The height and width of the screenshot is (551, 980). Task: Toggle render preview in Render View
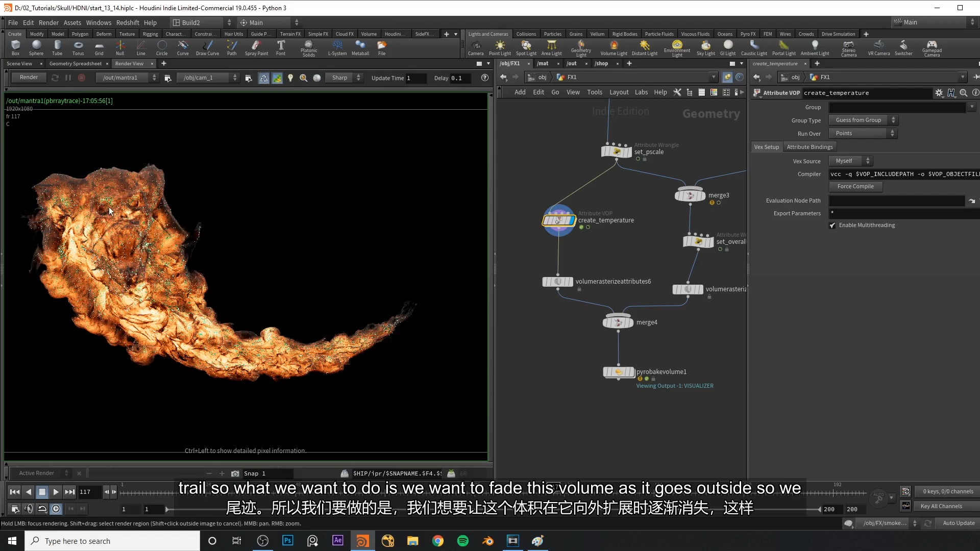pyautogui.click(x=277, y=78)
